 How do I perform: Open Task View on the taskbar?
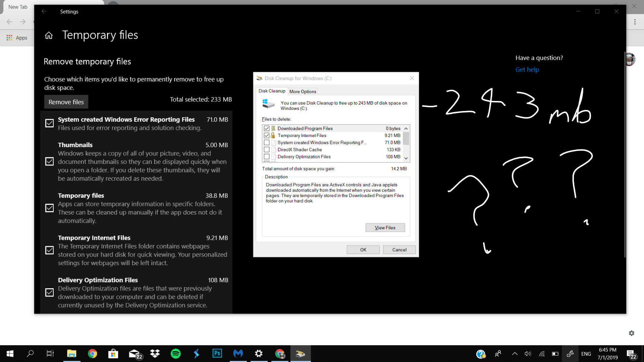pyautogui.click(x=50, y=354)
